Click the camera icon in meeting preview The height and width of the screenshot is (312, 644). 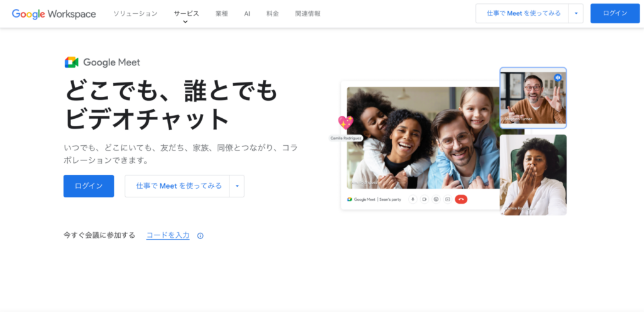click(x=425, y=199)
